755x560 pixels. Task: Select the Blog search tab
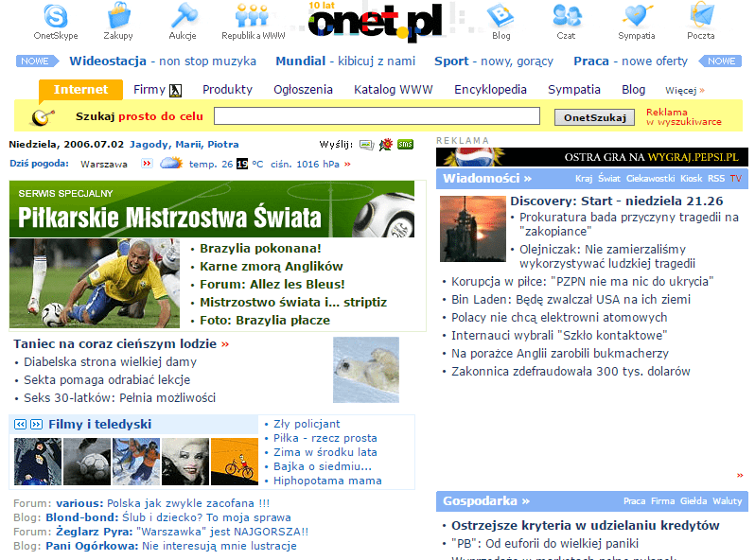click(633, 90)
